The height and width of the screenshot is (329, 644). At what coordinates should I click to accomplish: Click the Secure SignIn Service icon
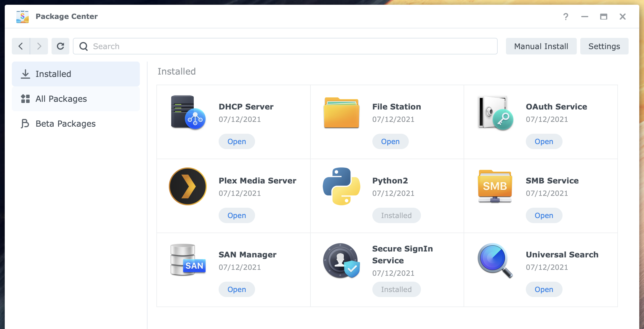(x=342, y=261)
